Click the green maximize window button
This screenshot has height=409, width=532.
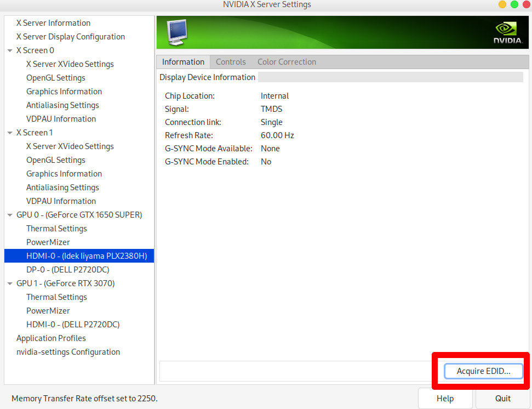coord(514,4)
